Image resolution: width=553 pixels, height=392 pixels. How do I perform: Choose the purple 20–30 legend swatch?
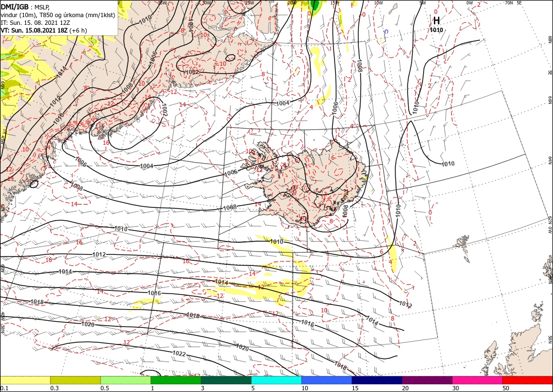pos(427,380)
